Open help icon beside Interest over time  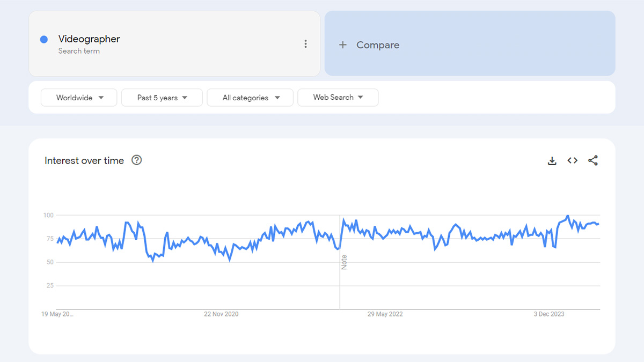[x=137, y=160]
